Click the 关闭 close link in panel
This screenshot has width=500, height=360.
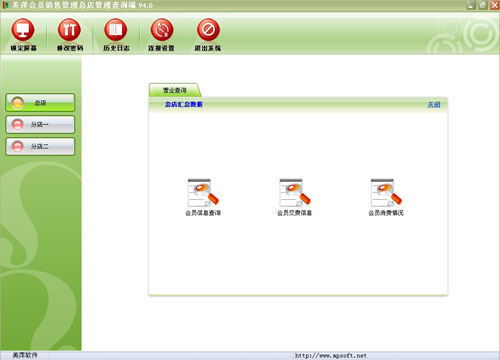(x=434, y=105)
